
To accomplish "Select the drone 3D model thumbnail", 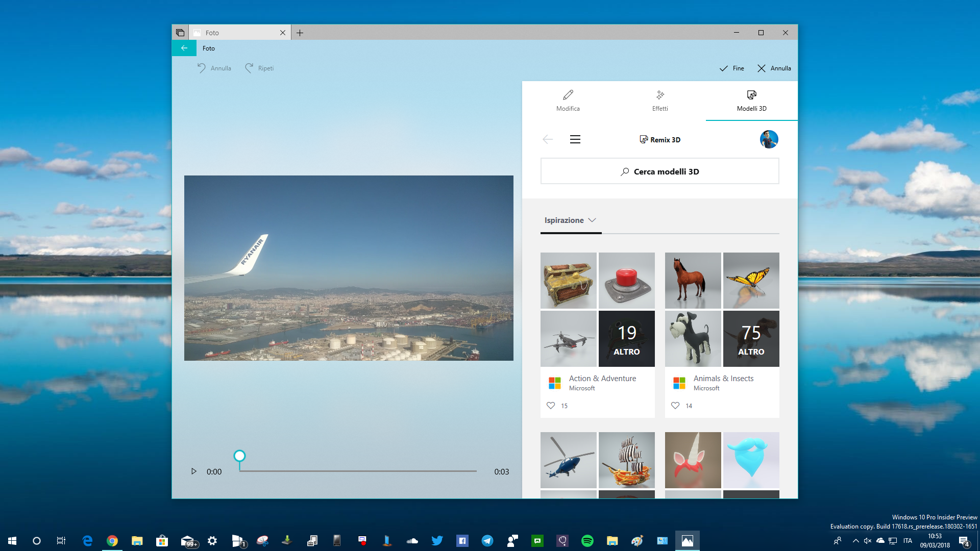I will pyautogui.click(x=569, y=339).
